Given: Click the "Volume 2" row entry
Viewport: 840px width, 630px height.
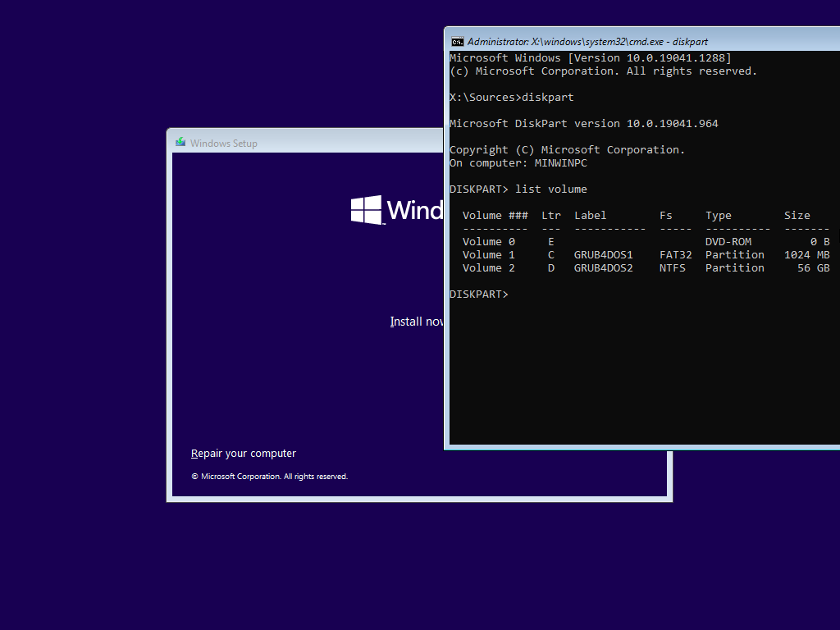Looking at the screenshot, I should [x=489, y=268].
